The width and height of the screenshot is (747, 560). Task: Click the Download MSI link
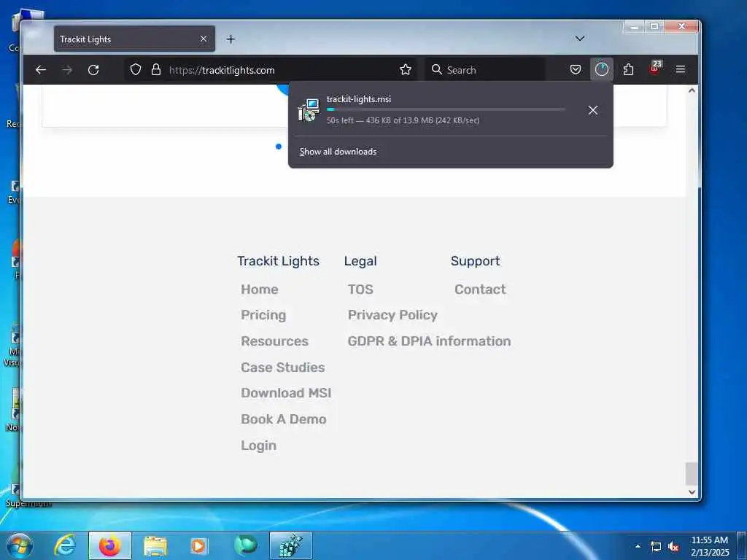[286, 393]
